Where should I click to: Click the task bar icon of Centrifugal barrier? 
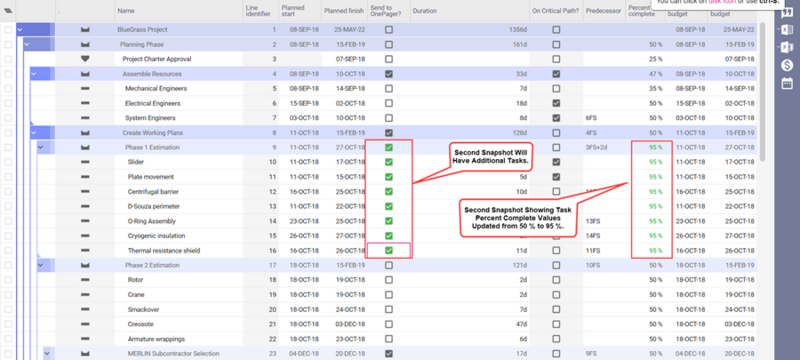click(x=85, y=192)
